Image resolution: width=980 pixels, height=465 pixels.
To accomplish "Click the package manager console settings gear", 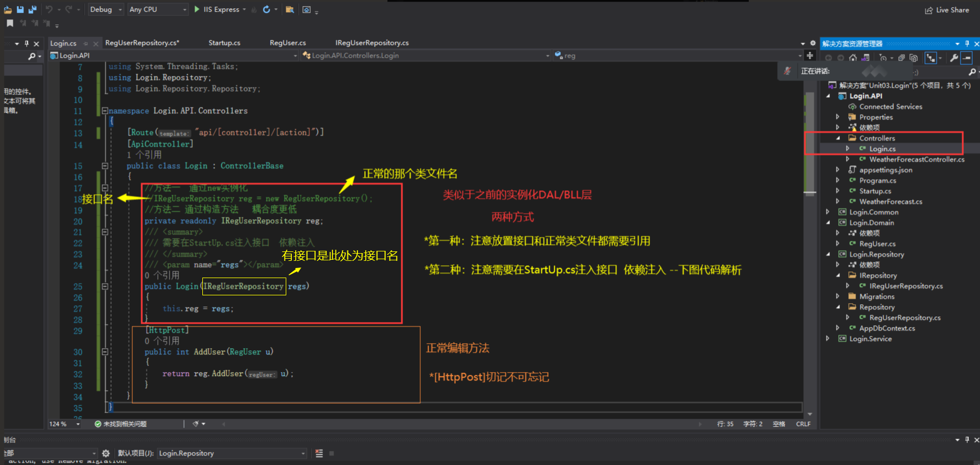I will click(106, 453).
